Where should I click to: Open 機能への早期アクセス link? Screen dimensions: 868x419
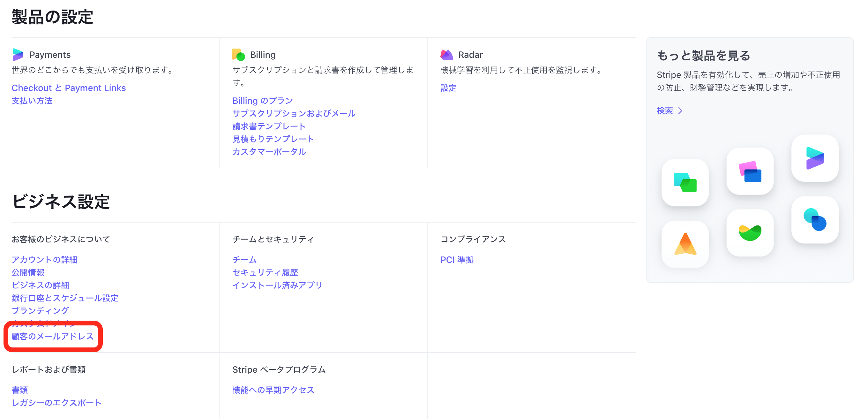coord(273,390)
